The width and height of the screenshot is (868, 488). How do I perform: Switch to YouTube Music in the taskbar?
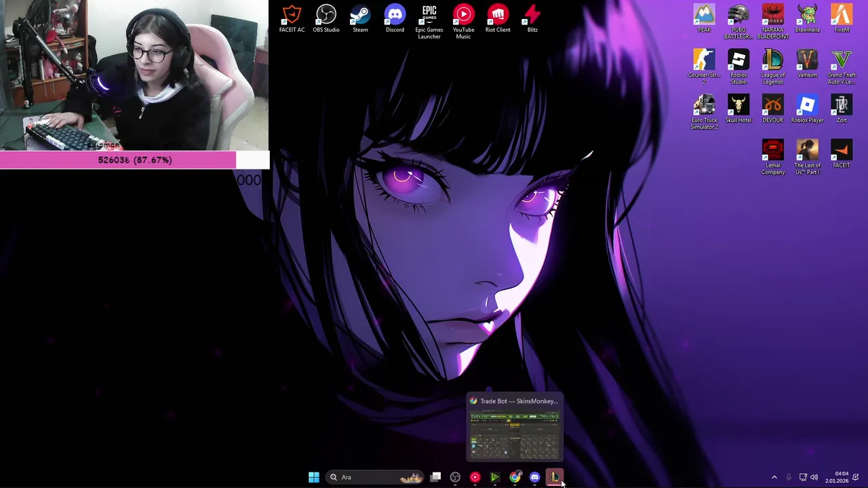(x=475, y=477)
